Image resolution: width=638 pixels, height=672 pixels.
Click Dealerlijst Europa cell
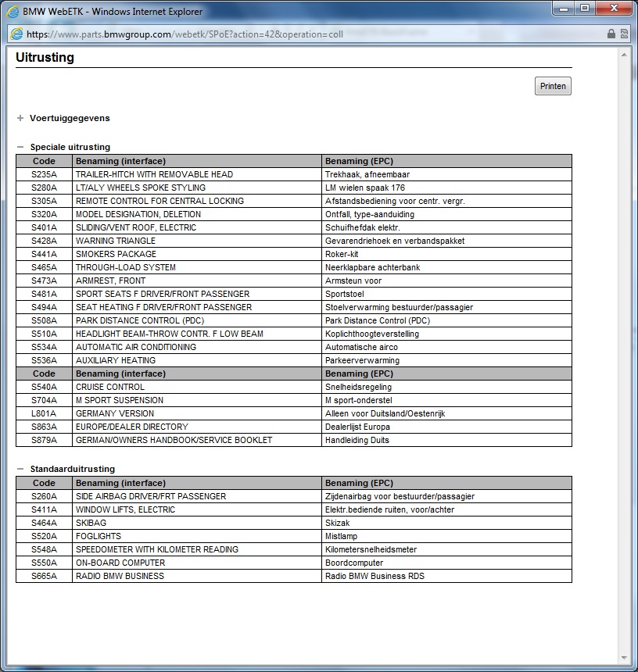point(446,427)
